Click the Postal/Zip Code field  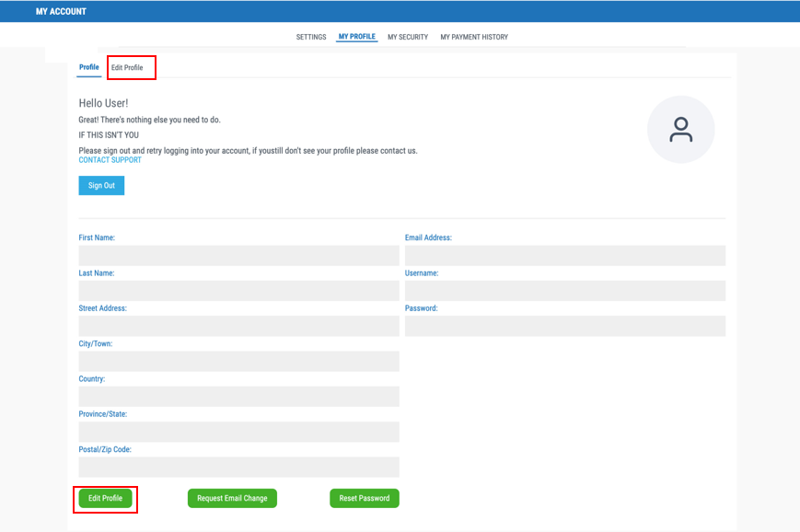(x=238, y=467)
